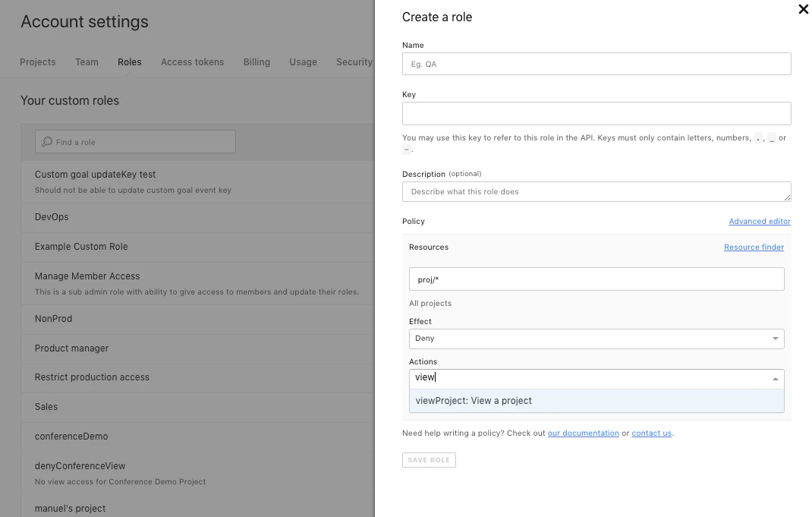Switch to the Billing tab
Image resolution: width=812 pixels, height=517 pixels.
tap(256, 61)
